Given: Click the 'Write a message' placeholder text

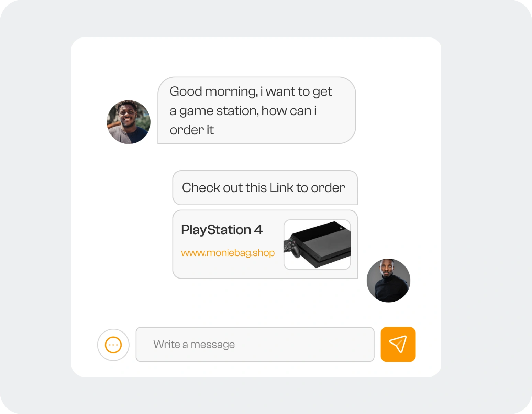Looking at the screenshot, I should point(194,344).
